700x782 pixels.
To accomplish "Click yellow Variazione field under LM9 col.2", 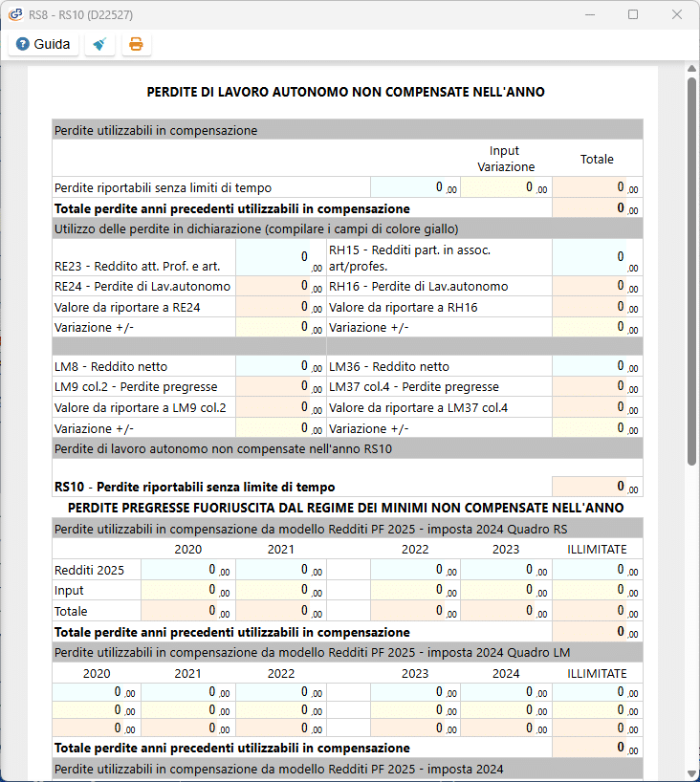I will pos(281,428).
